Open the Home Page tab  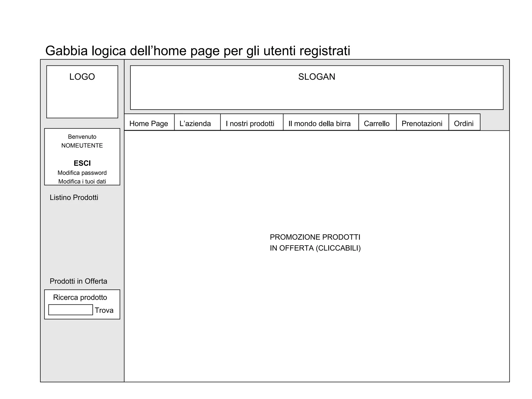coord(149,123)
